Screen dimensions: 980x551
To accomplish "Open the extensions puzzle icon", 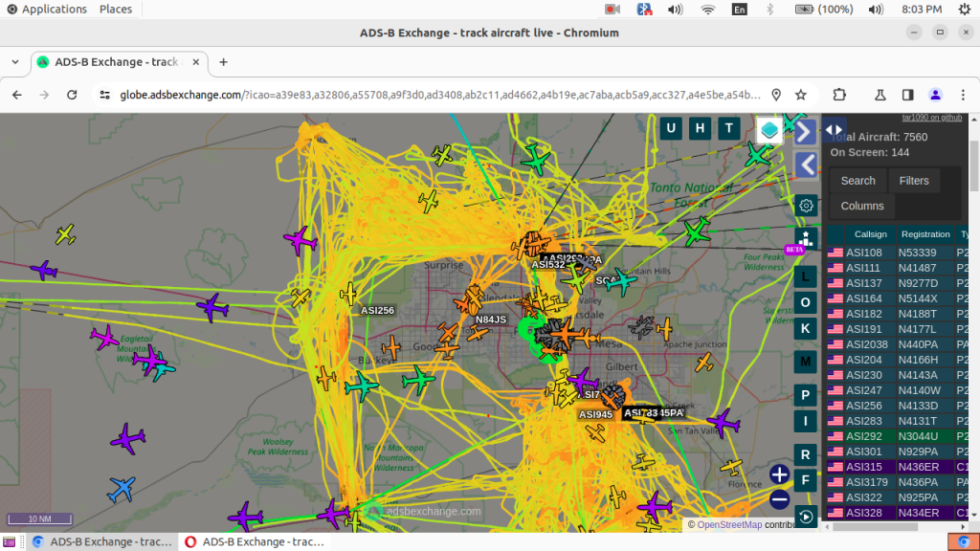I will point(839,95).
